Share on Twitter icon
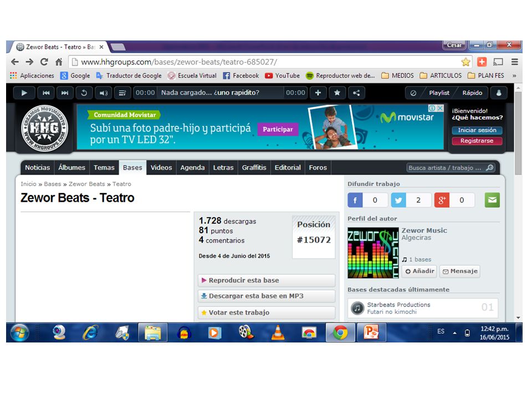 398,200
